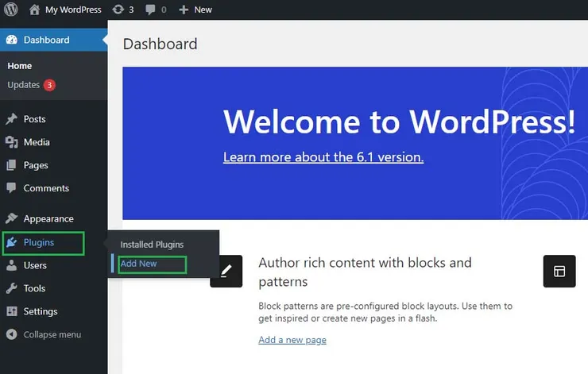This screenshot has height=374, width=588.
Task: Click the Media icon in sidebar
Action: tap(12, 142)
